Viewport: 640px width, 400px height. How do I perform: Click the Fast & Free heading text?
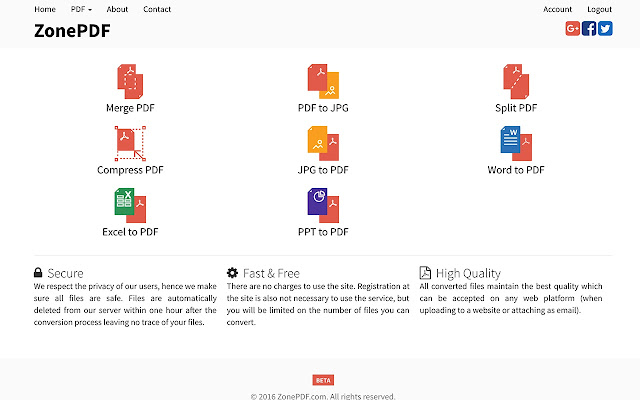(x=271, y=273)
